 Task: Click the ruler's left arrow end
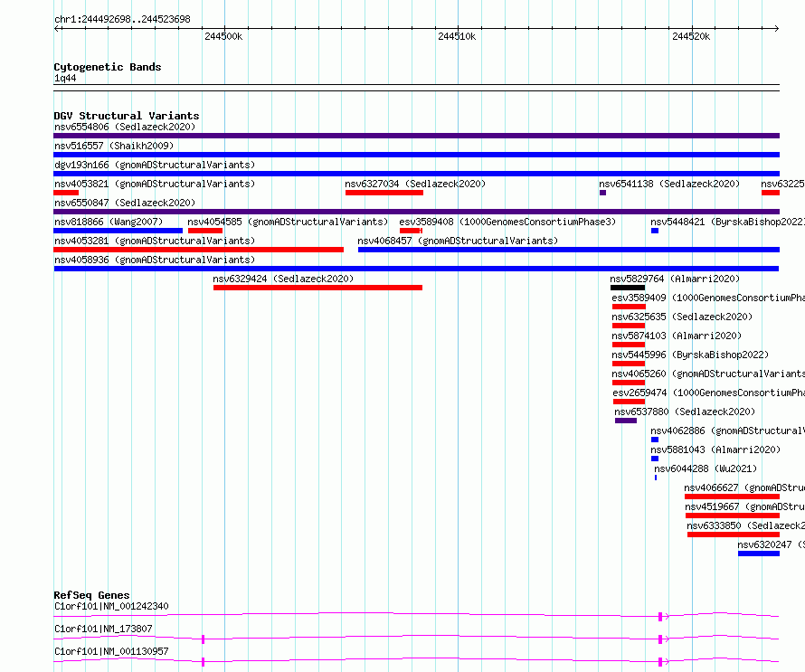tap(56, 28)
